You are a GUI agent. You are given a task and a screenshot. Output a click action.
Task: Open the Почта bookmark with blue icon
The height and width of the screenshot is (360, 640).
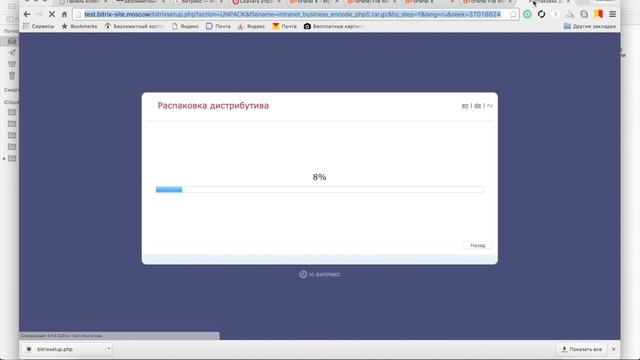click(x=218, y=26)
